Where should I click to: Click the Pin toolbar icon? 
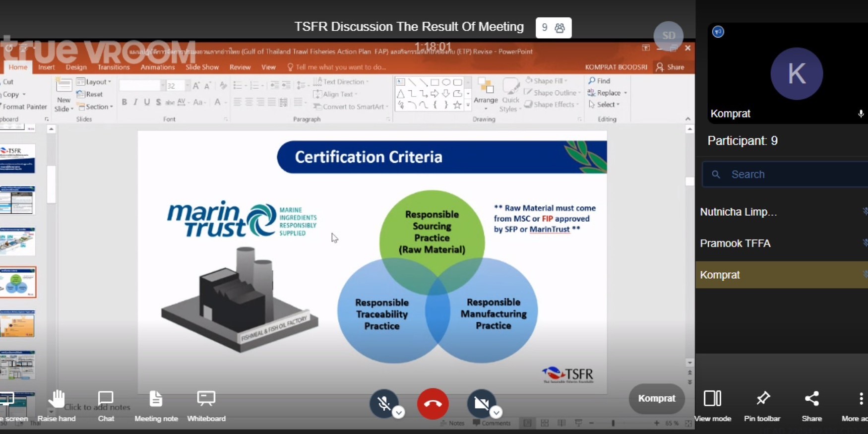coord(762,399)
